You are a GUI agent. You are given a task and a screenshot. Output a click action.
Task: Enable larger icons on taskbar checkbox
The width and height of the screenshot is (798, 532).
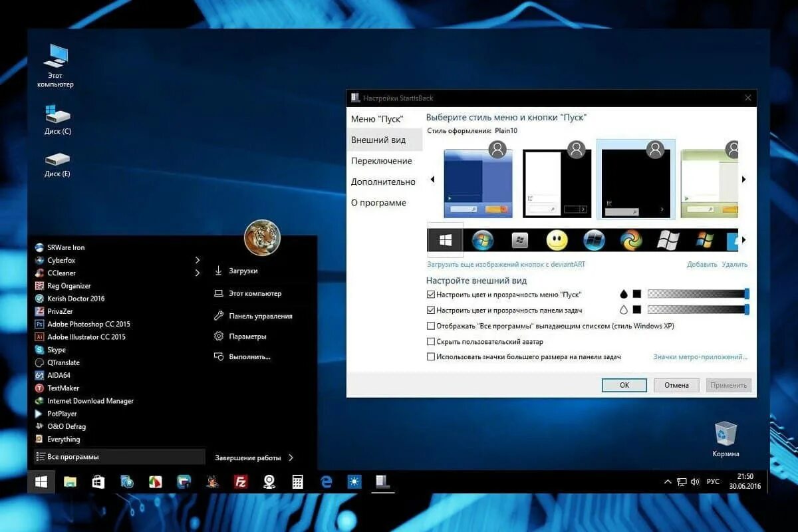pos(431,357)
